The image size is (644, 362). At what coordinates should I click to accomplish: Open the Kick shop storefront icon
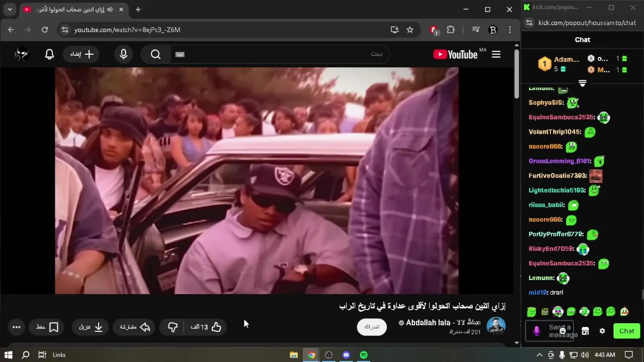click(x=585, y=331)
